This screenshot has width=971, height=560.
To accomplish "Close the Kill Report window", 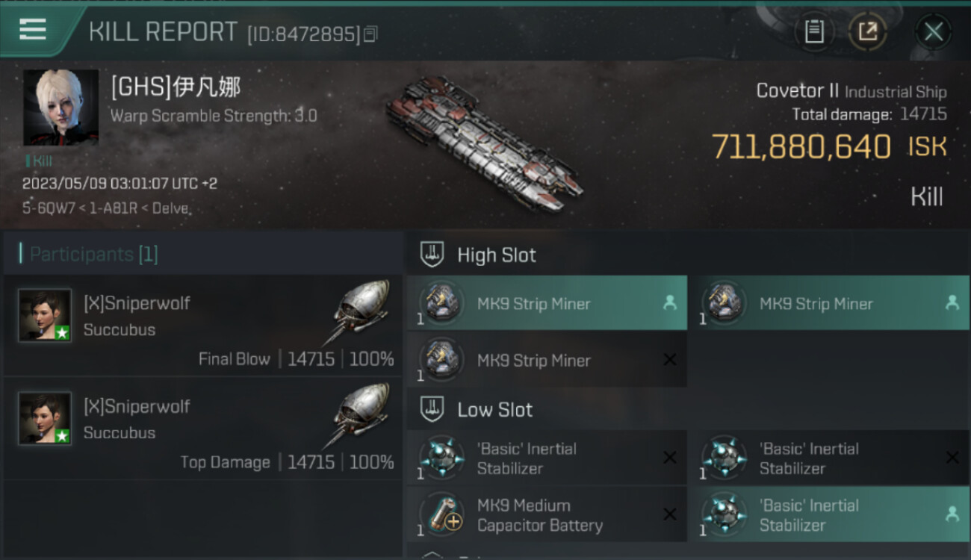I will (933, 31).
